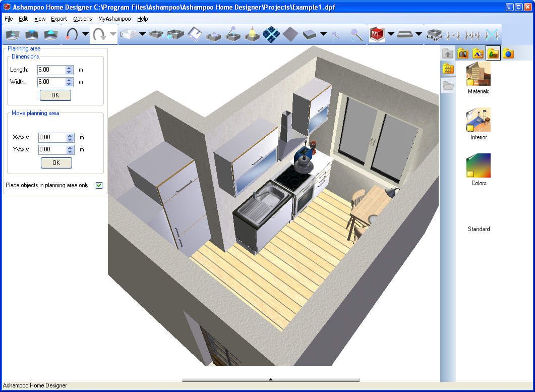
Task: Open the undo history dropdown arrow
Action: coord(85,34)
